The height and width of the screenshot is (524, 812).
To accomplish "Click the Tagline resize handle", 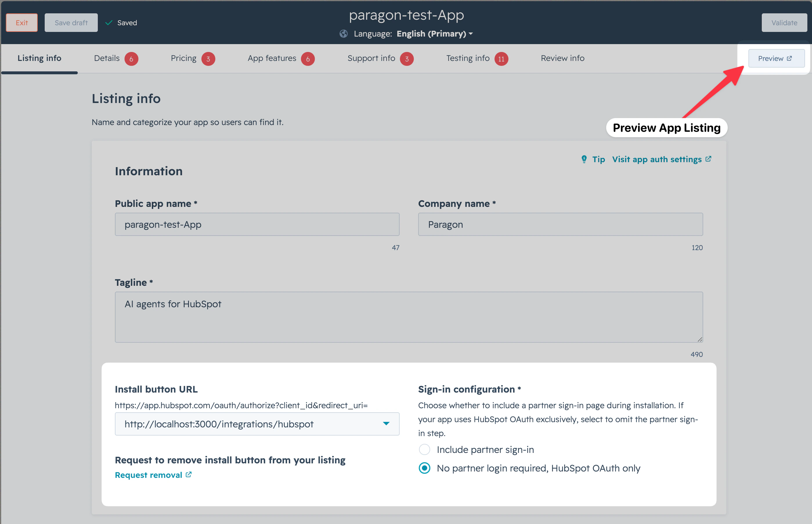I will (700, 339).
